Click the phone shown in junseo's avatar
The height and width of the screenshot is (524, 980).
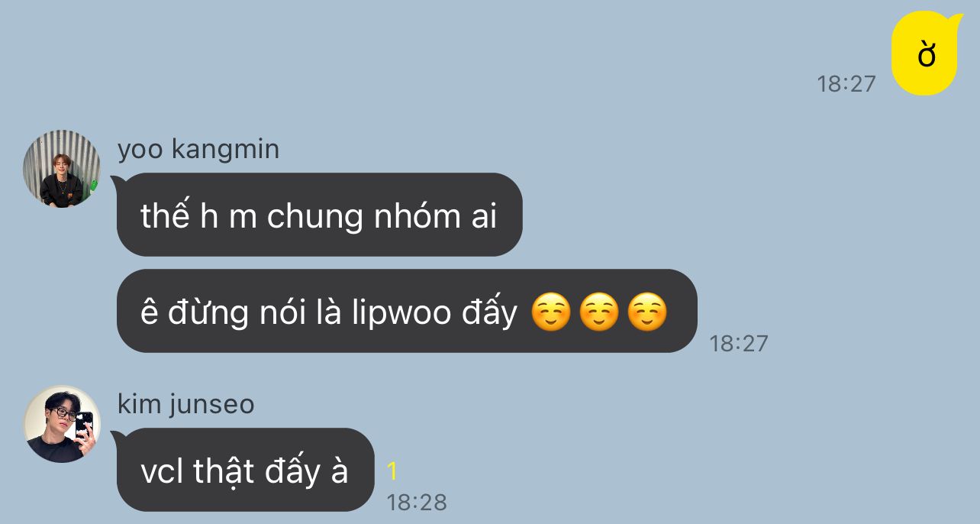click(x=84, y=427)
